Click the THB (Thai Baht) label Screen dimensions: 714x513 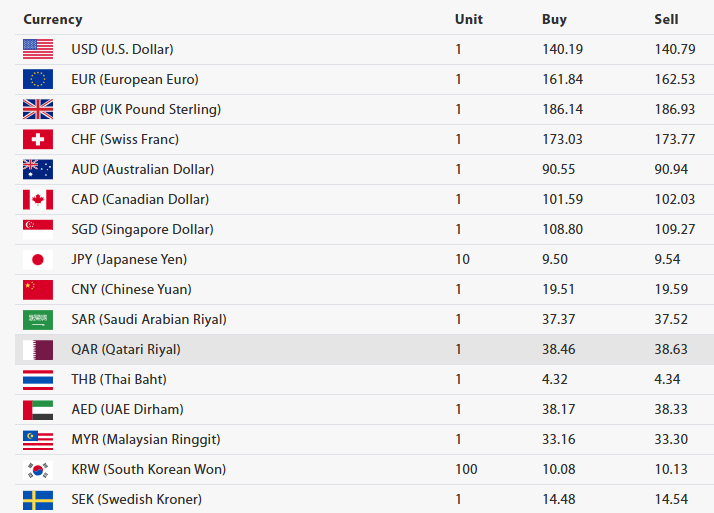pyautogui.click(x=119, y=379)
